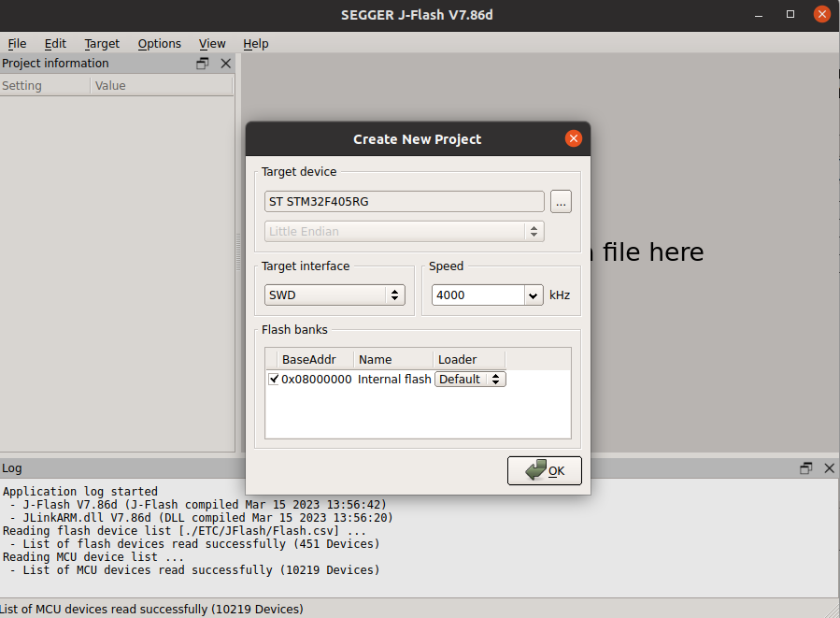Toggle the 0x08000000 flash bank checkbox
This screenshot has width=840, height=618.
coord(274,379)
